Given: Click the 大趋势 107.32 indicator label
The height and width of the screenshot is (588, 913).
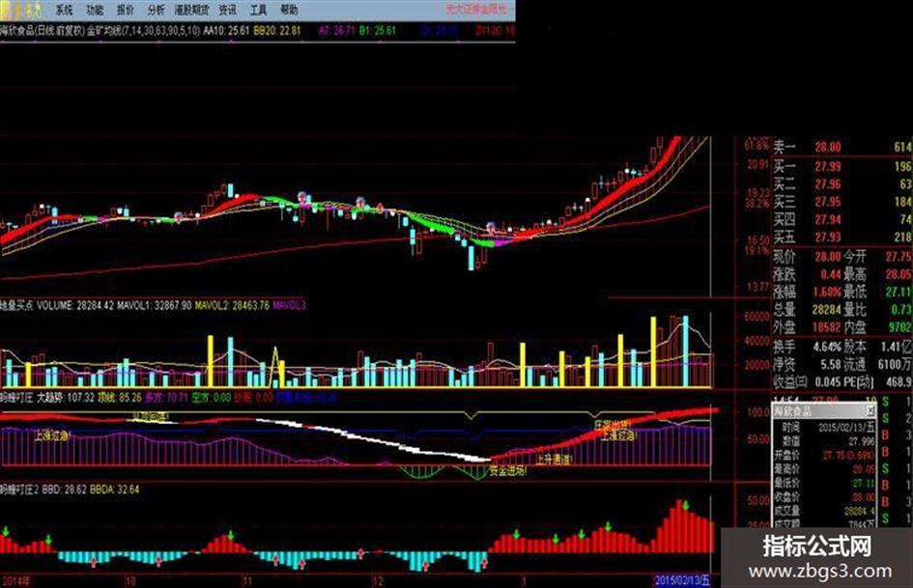Looking at the screenshot, I should coord(66,398).
